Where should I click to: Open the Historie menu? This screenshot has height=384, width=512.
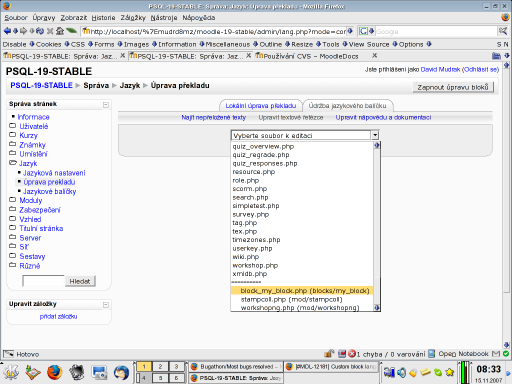tap(103, 18)
